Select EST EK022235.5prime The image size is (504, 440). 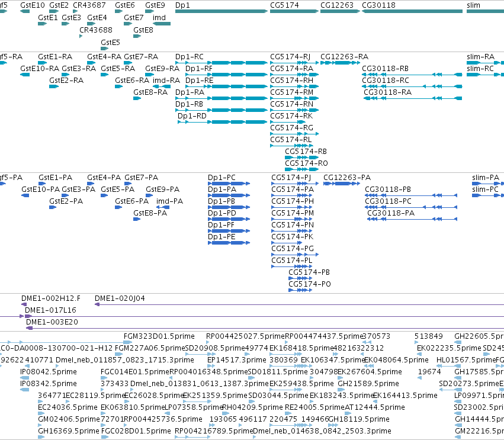(x=419, y=354)
